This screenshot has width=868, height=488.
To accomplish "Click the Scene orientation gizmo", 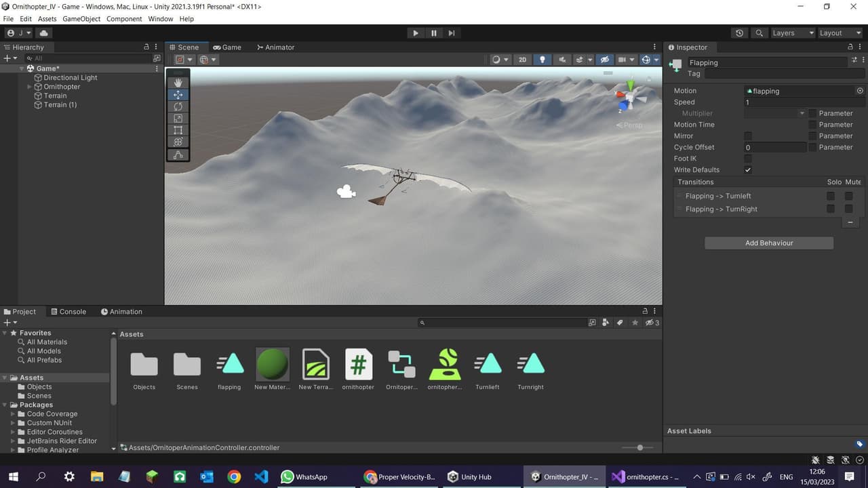I will pos(630,99).
